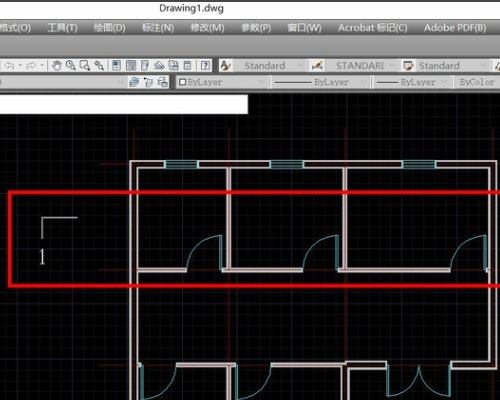Viewport: 500px width, 400px height.
Task: Click the Help question mark icon
Action: (x=205, y=66)
